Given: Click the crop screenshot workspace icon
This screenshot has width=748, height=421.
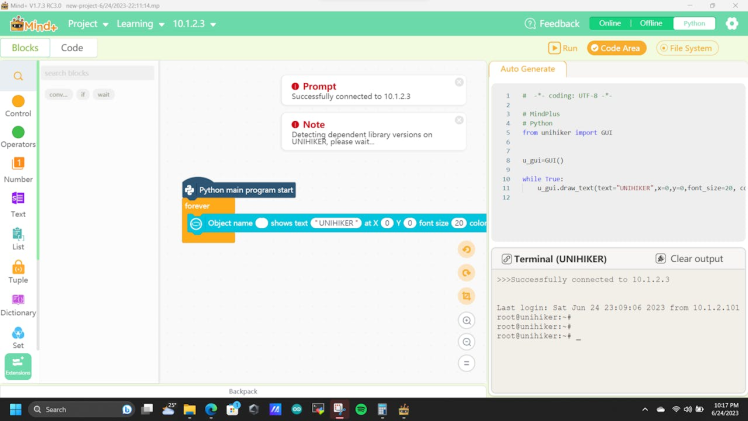Looking at the screenshot, I should tap(467, 296).
